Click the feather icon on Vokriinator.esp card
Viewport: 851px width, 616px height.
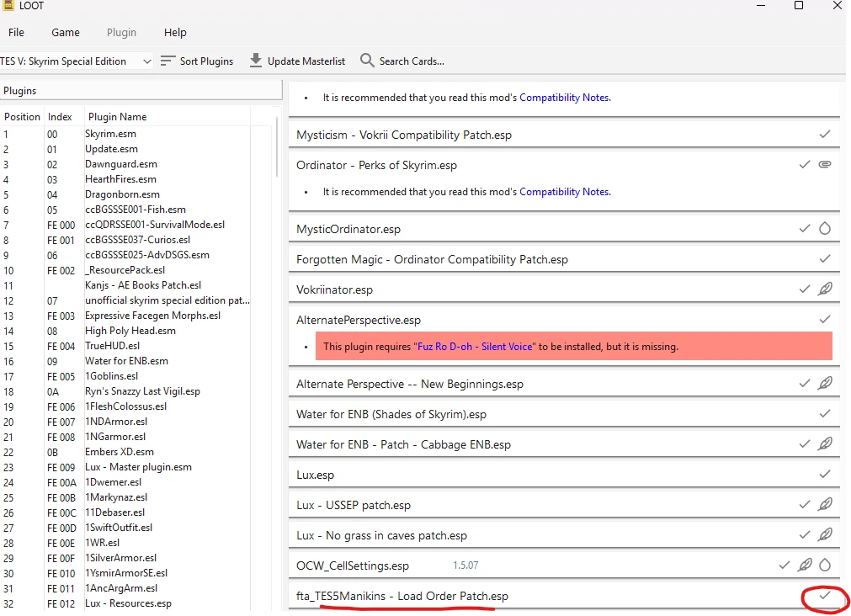click(825, 289)
